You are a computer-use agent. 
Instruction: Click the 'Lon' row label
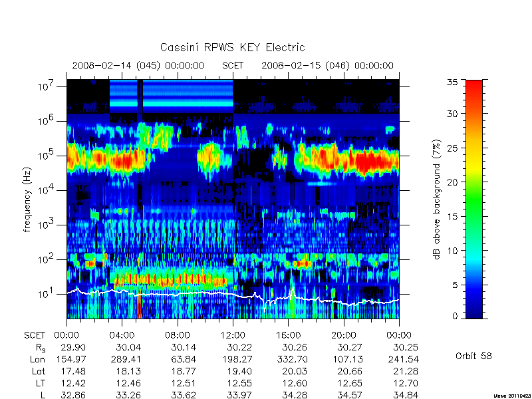(37, 359)
